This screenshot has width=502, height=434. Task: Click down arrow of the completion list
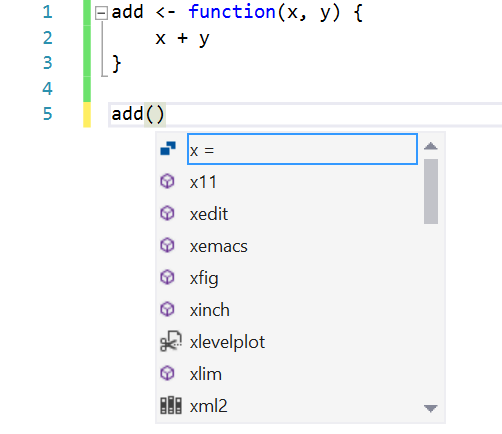[431, 408]
